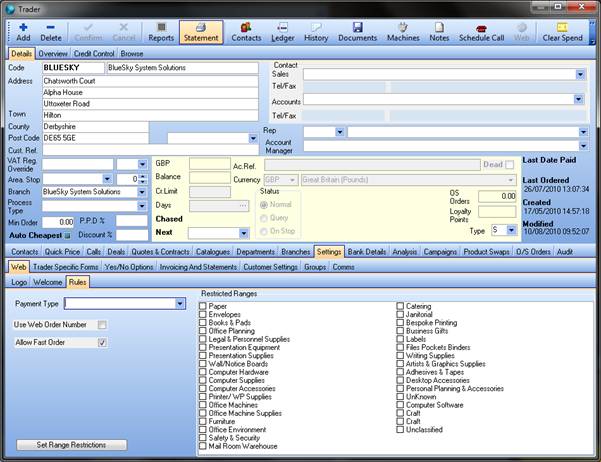Click the P.P.D % input field
The image size is (601, 462).
point(132,221)
